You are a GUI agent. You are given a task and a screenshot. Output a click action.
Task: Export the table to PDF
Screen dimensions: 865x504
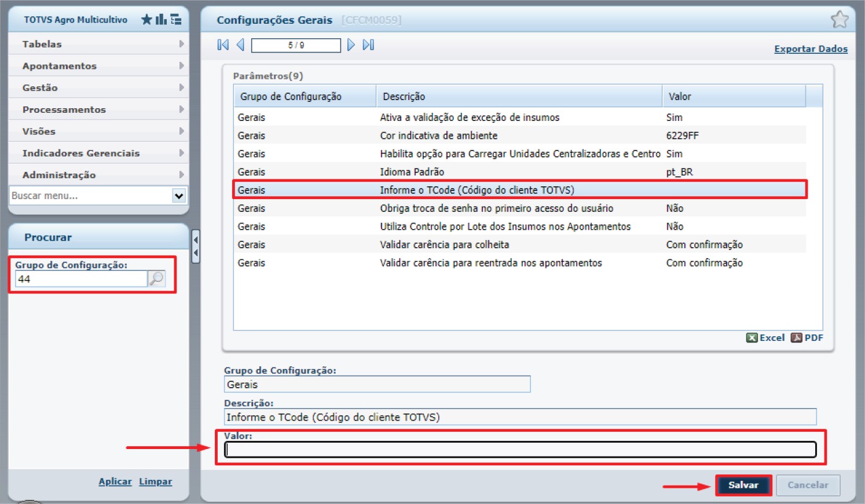(x=807, y=338)
